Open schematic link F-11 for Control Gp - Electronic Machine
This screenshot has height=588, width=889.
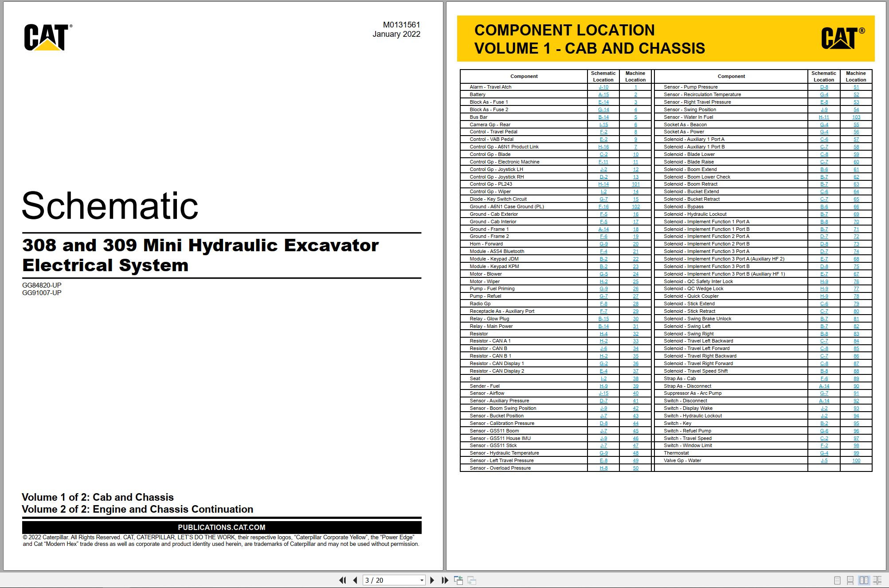pyautogui.click(x=603, y=162)
